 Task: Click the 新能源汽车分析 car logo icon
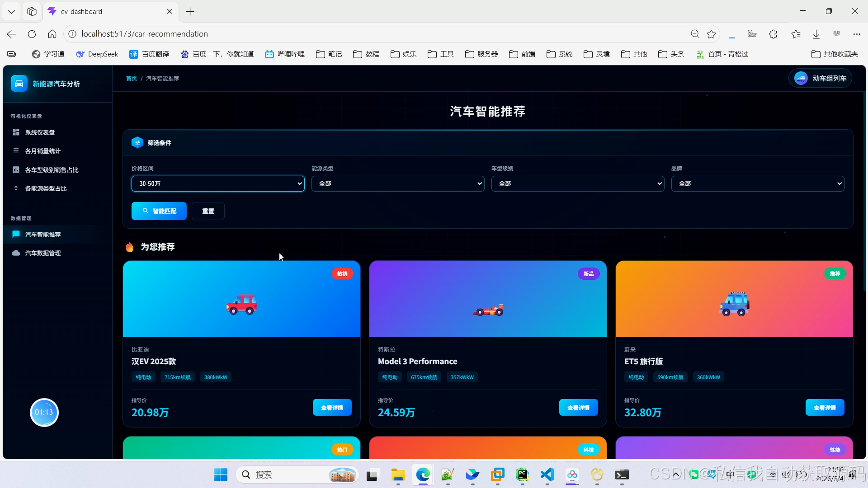click(x=19, y=84)
